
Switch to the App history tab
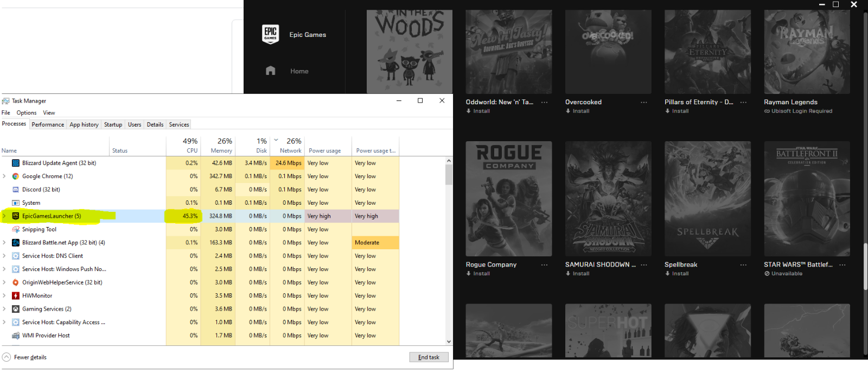(84, 124)
